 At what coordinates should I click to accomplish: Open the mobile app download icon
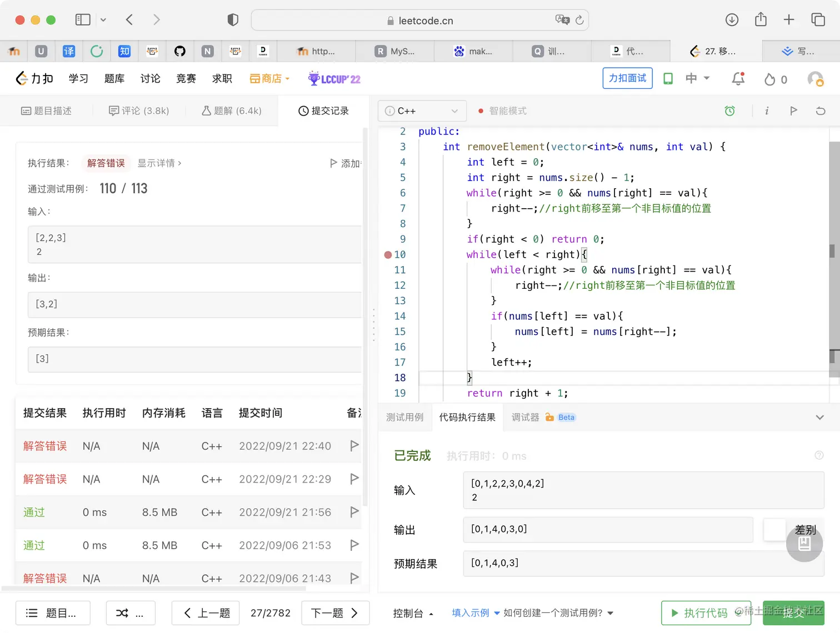click(x=668, y=79)
